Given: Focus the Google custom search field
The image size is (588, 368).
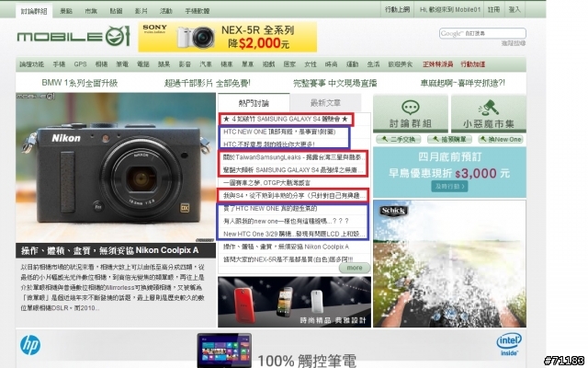Looking at the screenshot, I should click(x=482, y=33).
